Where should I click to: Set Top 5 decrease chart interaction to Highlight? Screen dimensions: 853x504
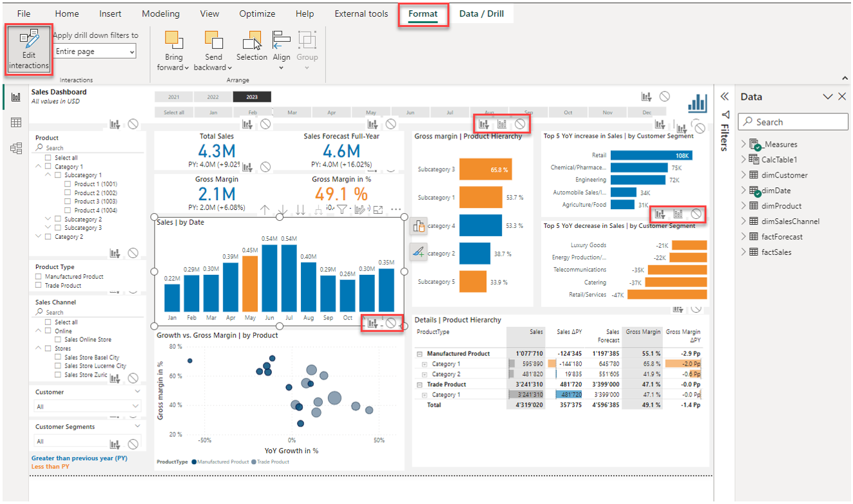(678, 214)
